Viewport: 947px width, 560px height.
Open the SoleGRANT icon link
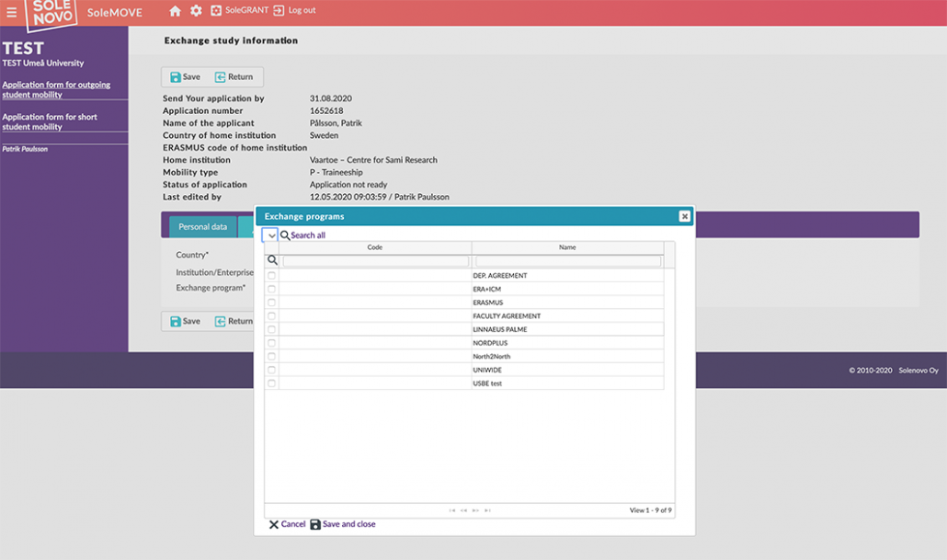[216, 11]
